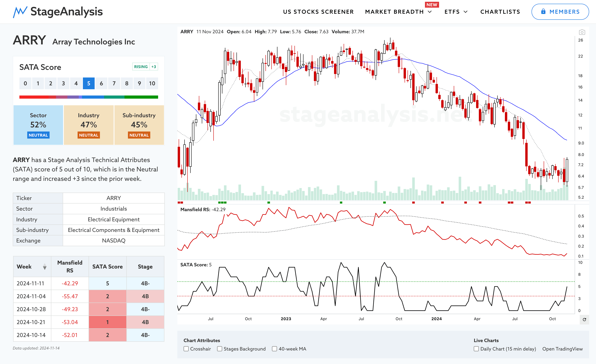This screenshot has height=364, width=596.
Task: Select the 2024-11-04 week cell
Action: click(x=32, y=296)
